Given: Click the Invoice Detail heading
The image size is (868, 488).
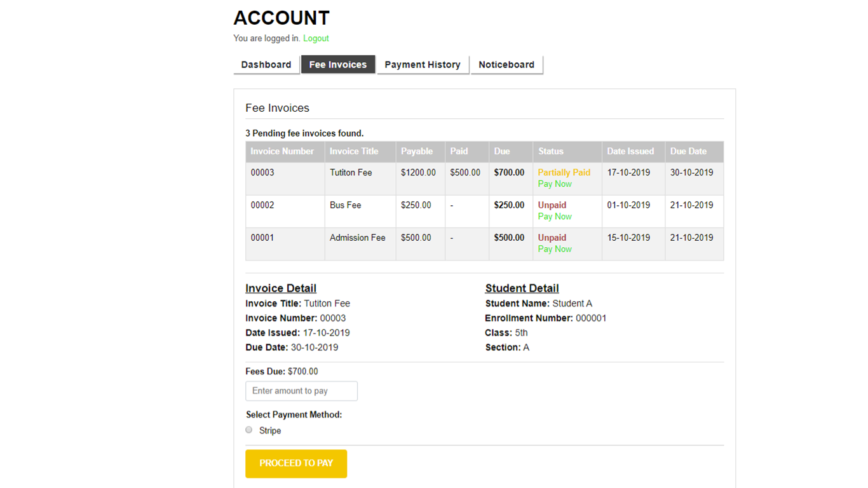Looking at the screenshot, I should tap(281, 288).
